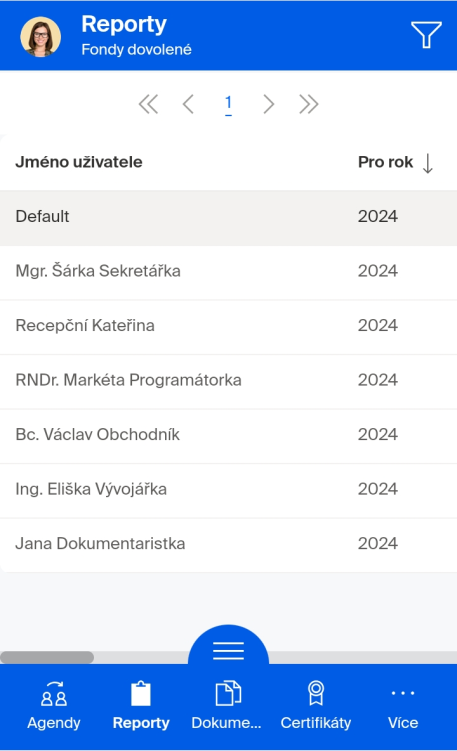Screen dimensions: 457x751
Task: Select the Default row
Action: pyautogui.click(x=228, y=218)
